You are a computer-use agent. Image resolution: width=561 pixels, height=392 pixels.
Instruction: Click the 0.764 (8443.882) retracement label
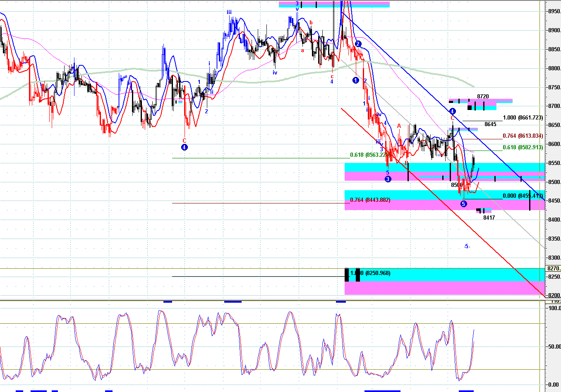point(370,200)
